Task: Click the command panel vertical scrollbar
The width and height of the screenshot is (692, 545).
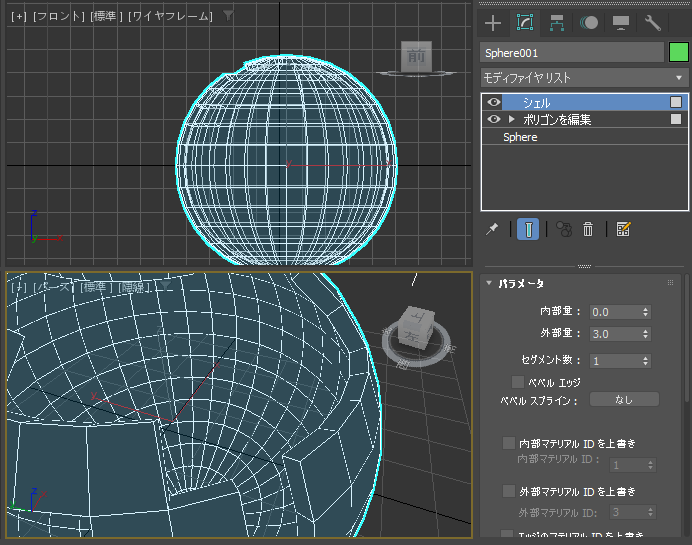Action: [x=687, y=338]
